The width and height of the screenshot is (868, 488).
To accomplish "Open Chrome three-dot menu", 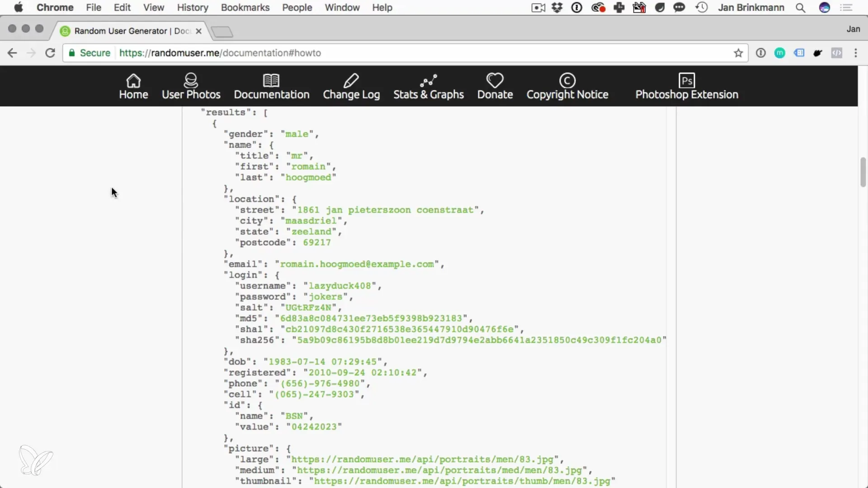I will (x=855, y=53).
